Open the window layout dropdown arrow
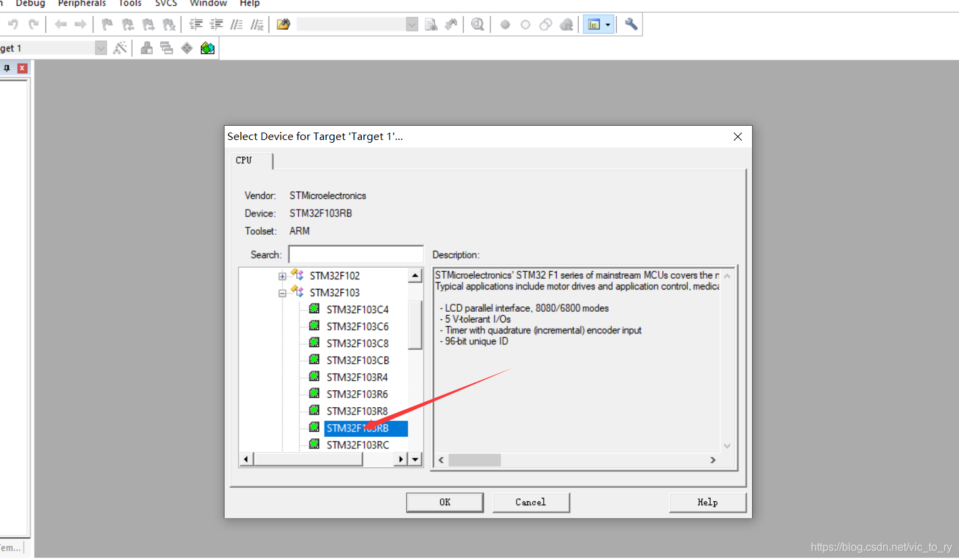Image resolution: width=959 pixels, height=560 pixels. (608, 24)
